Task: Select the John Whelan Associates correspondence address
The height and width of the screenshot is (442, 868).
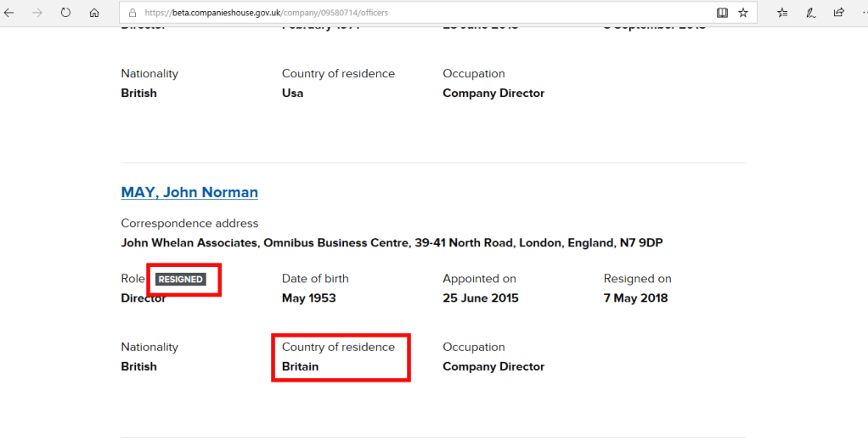Action: click(392, 243)
